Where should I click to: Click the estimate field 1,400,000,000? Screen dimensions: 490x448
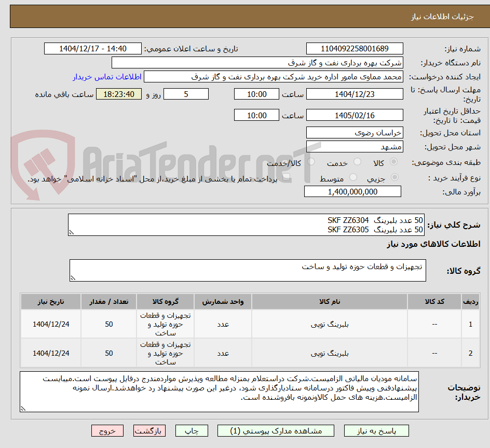[x=352, y=191]
